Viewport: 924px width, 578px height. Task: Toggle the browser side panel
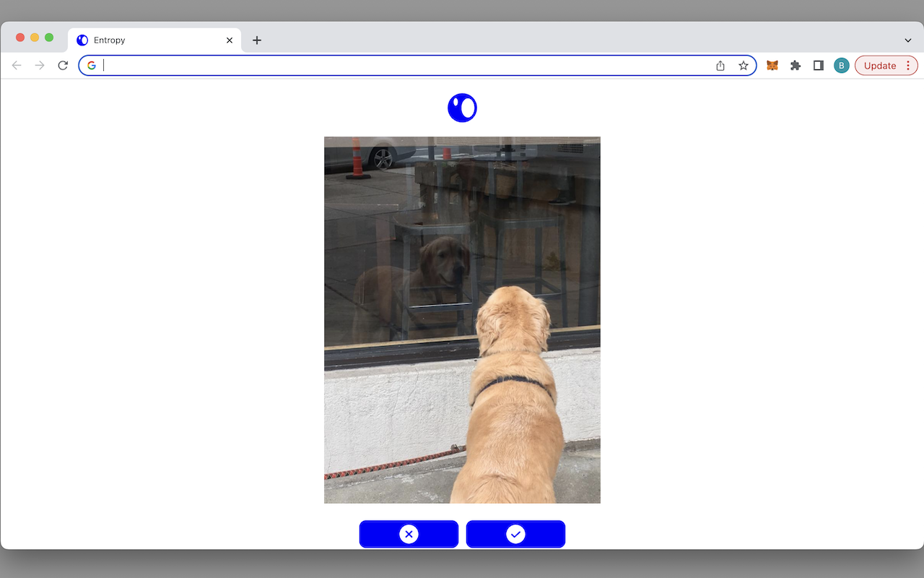point(819,66)
